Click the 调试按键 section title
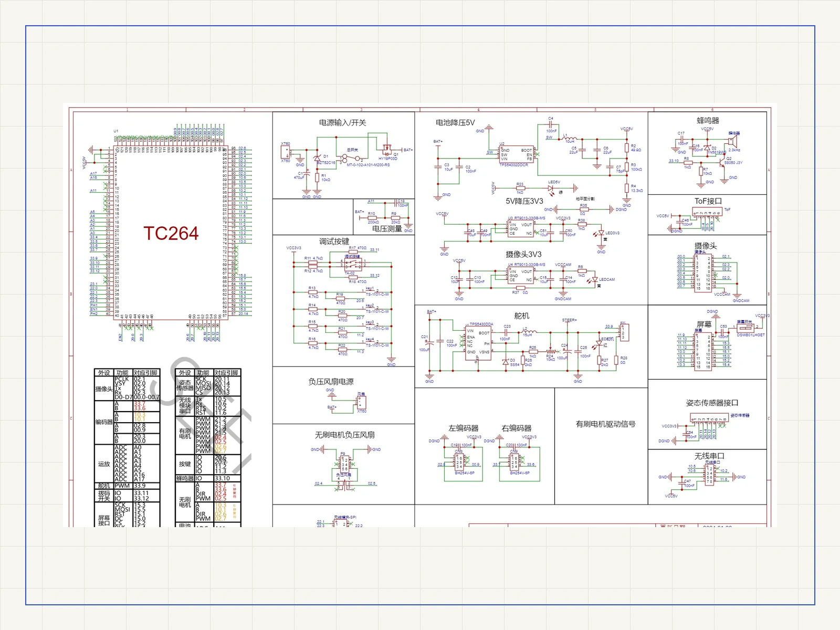The height and width of the screenshot is (630, 840). pos(334,241)
